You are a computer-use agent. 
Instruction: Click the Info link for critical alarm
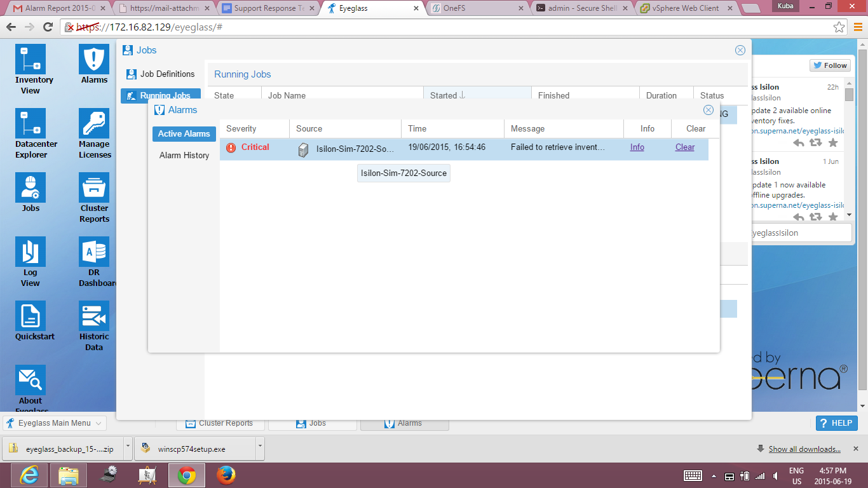637,147
